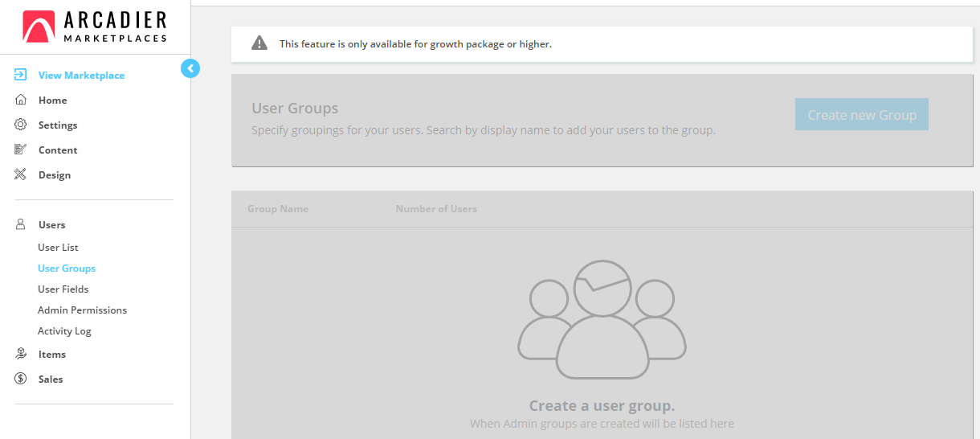Click the Home house icon
This screenshot has width=980, height=439.
point(21,100)
